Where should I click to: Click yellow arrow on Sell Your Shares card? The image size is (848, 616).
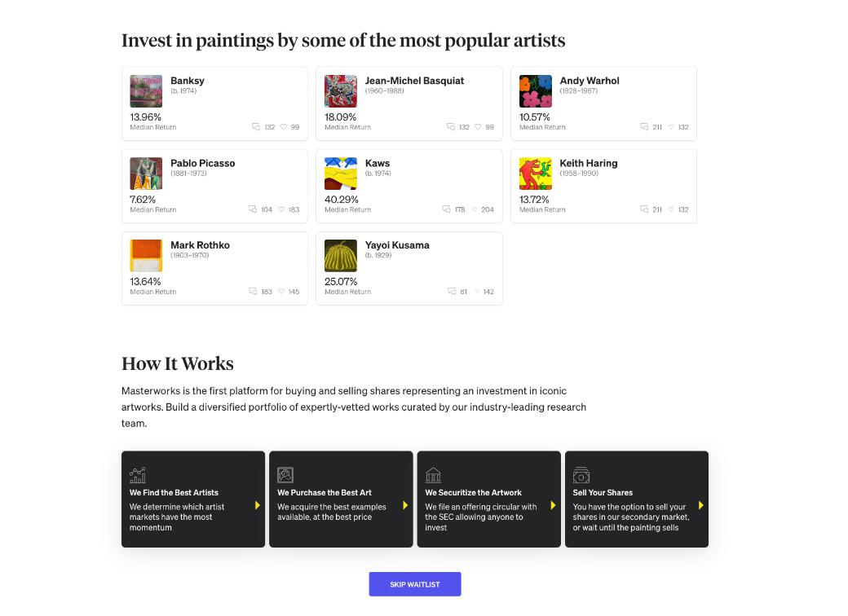[x=700, y=505]
